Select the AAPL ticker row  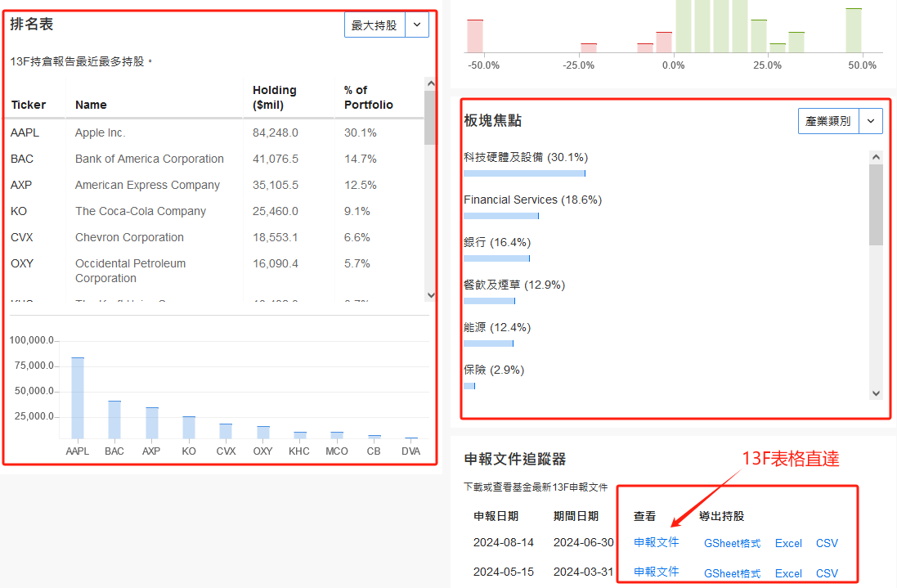point(25,132)
